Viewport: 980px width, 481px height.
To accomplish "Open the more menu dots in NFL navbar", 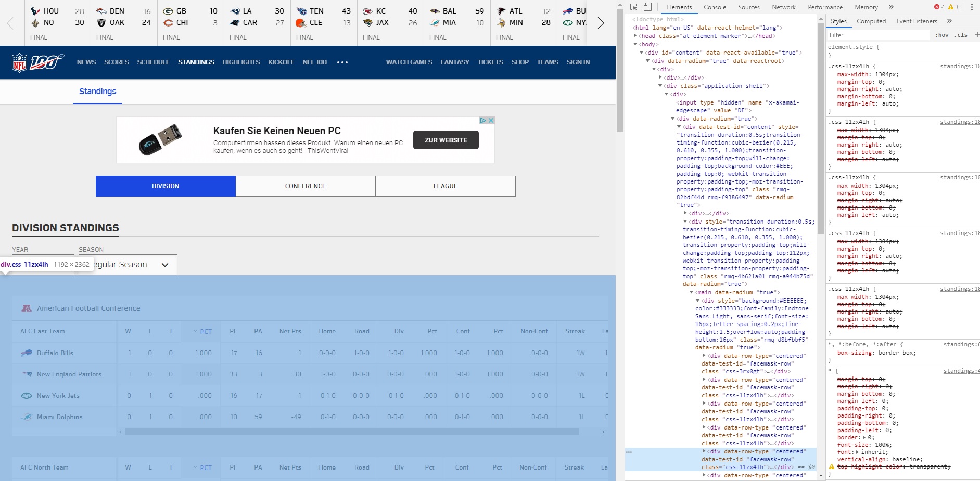I will tap(342, 62).
